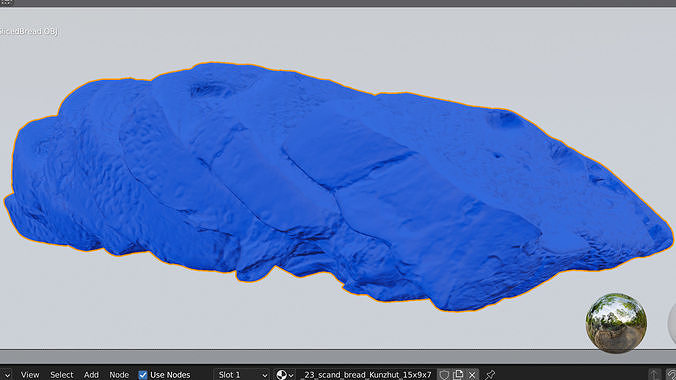Click the new material duplicate icon
This screenshot has height=380, width=676.
[458, 374]
